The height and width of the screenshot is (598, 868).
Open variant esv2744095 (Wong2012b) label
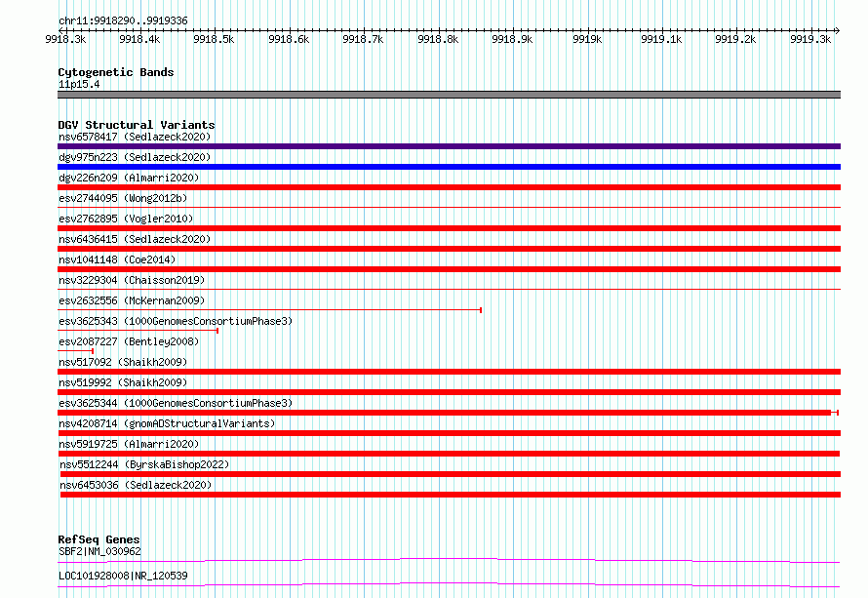point(123,198)
